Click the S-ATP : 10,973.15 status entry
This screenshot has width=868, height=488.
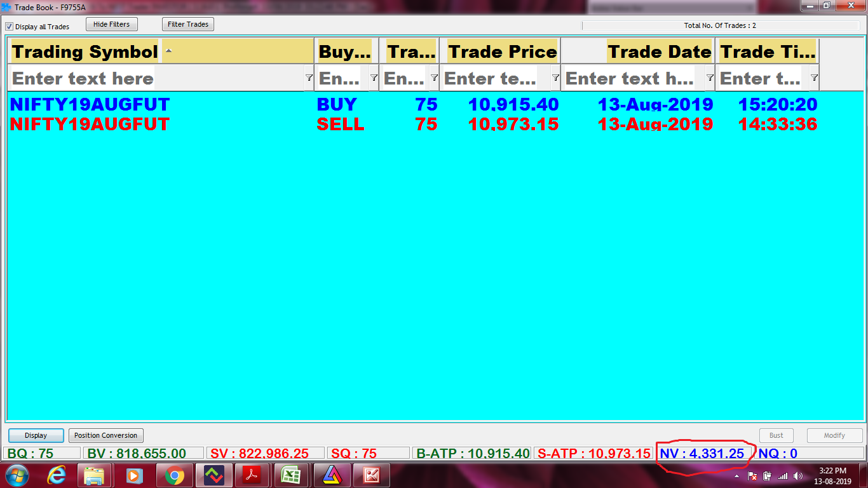(593, 453)
